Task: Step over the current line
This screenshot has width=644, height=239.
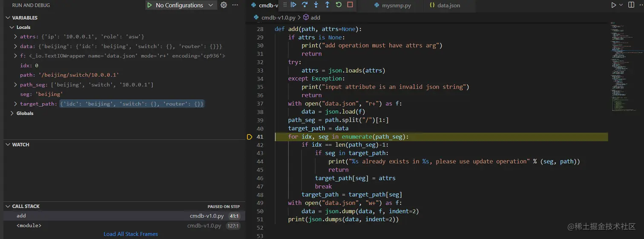Action: coord(305,5)
